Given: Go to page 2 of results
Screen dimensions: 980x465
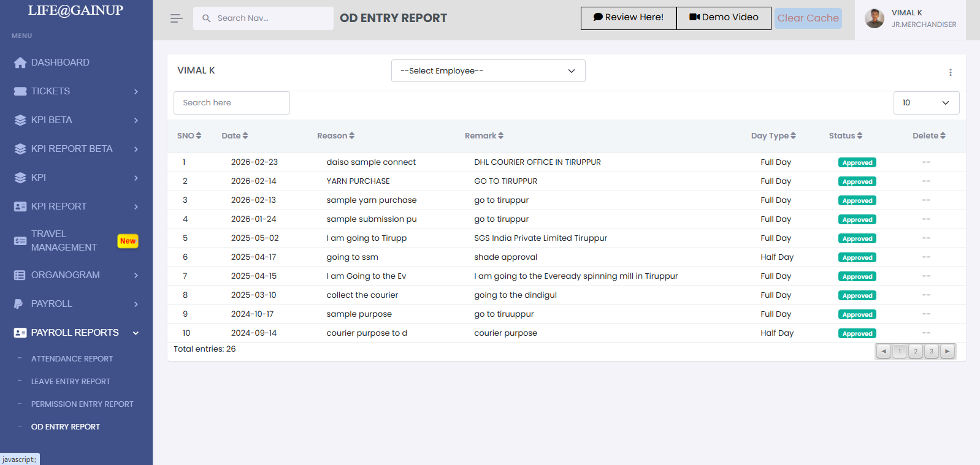Looking at the screenshot, I should 915,351.
